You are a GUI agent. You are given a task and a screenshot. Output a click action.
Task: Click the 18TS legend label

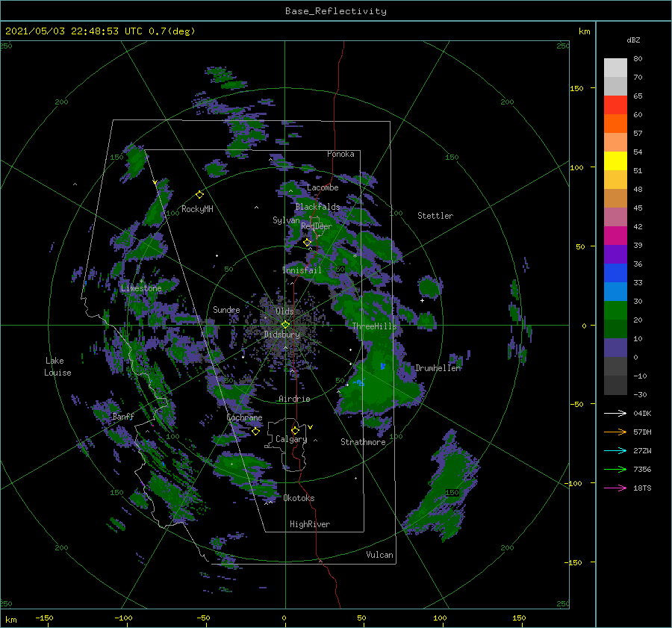642,488
